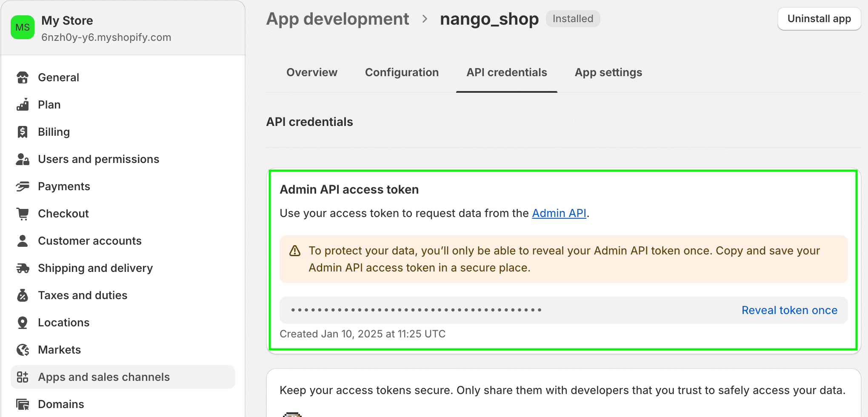Follow the Admin API hyperlink
The image size is (868, 417).
[x=559, y=213]
